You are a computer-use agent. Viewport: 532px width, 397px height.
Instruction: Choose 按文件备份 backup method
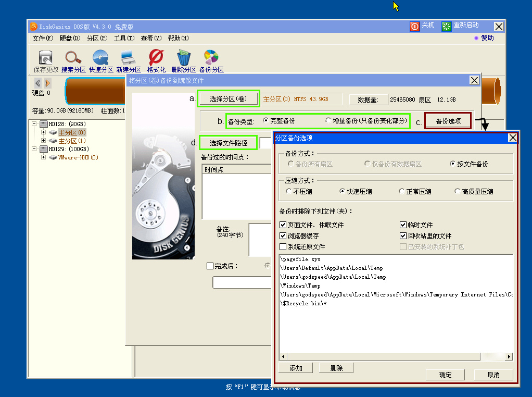[x=452, y=164]
